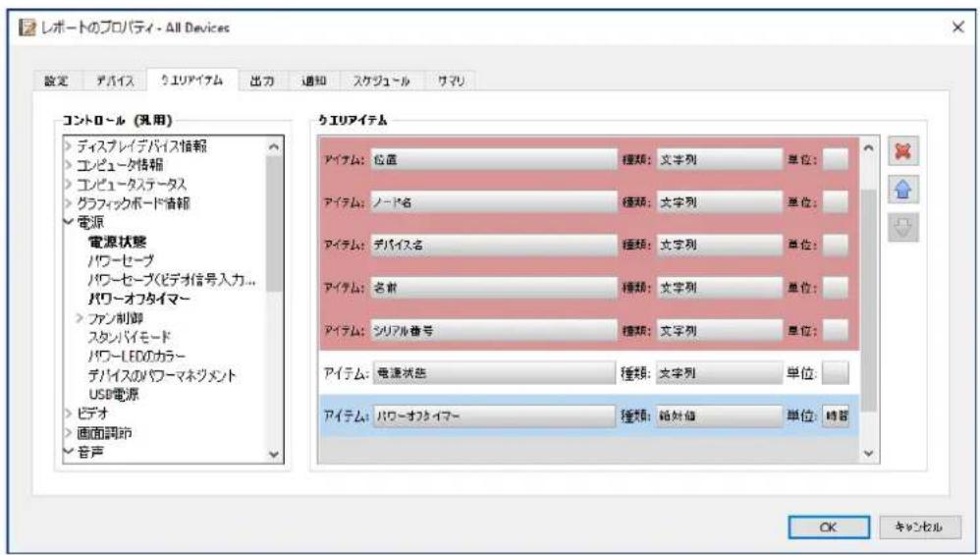Select 電源状態 in control tree
Image resolution: width=980 pixels, height=555 pixels.
[118, 242]
